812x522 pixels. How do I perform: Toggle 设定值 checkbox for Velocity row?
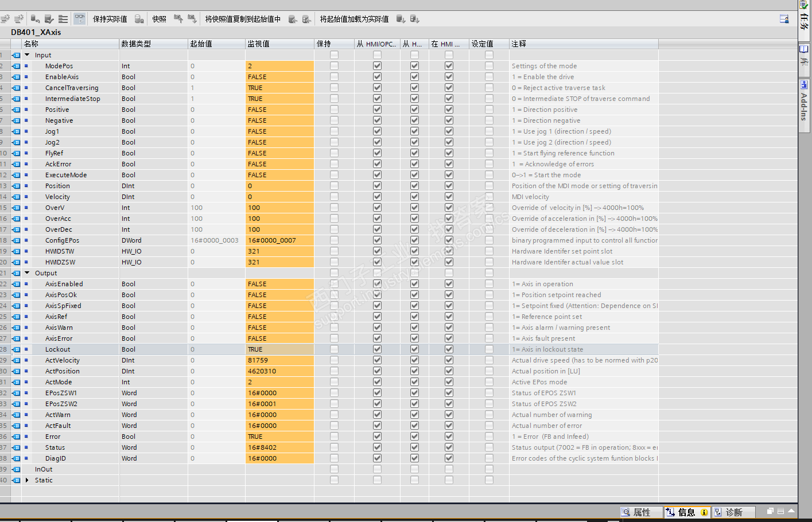pos(489,197)
